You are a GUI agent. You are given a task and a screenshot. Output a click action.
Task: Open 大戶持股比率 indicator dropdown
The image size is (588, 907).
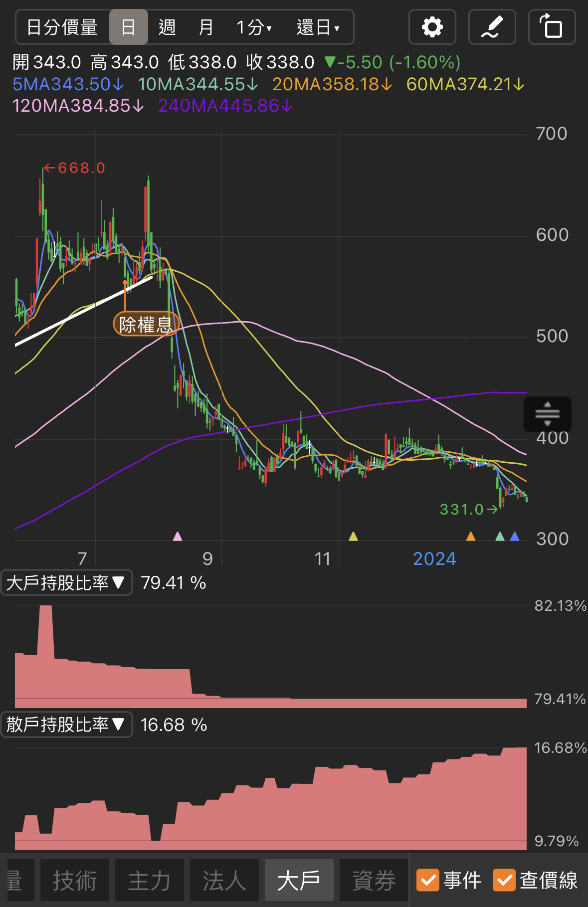(x=66, y=582)
